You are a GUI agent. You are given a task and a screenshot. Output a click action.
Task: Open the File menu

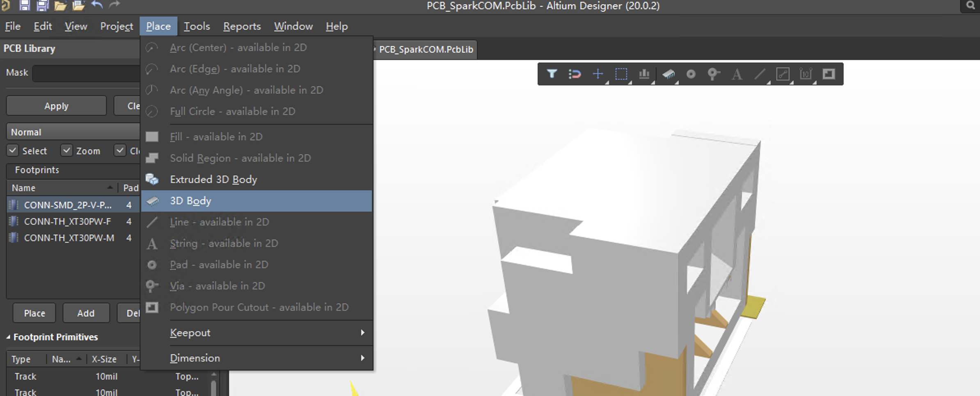(13, 26)
